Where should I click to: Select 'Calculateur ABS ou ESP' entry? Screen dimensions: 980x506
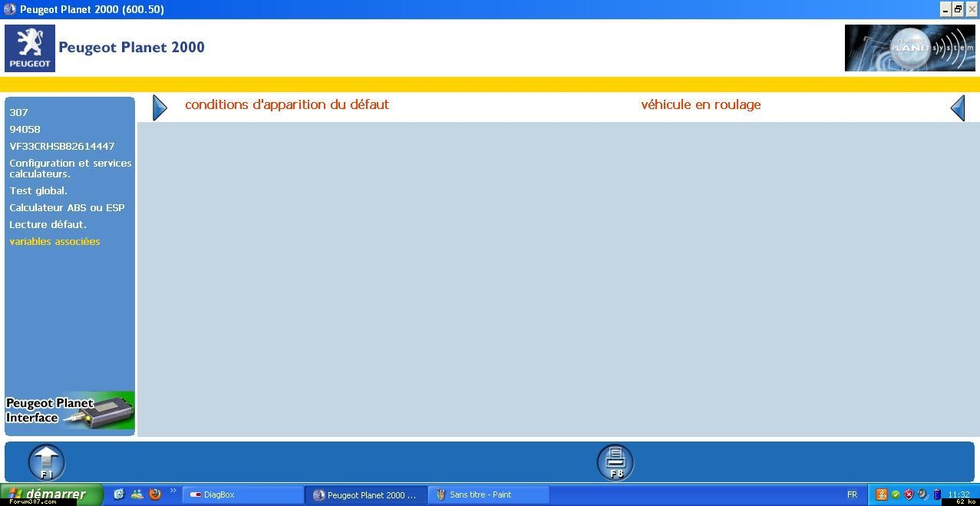(x=67, y=207)
